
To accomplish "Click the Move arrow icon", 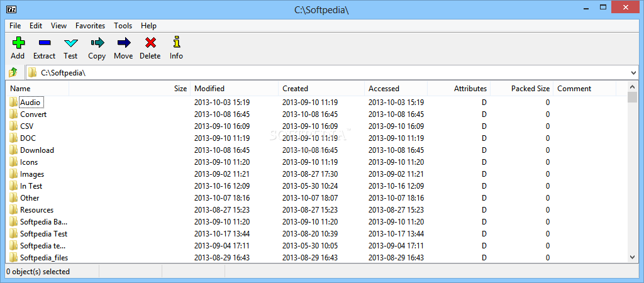I will (x=124, y=42).
